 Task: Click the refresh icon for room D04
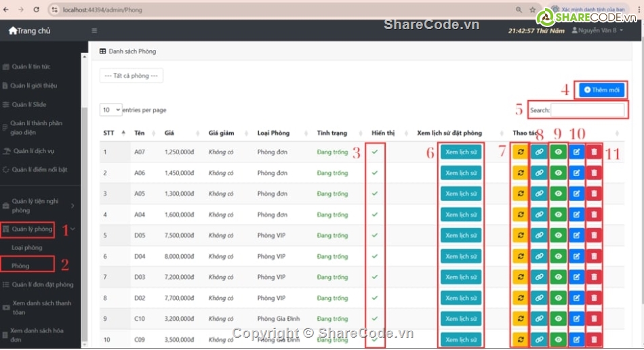click(x=521, y=257)
